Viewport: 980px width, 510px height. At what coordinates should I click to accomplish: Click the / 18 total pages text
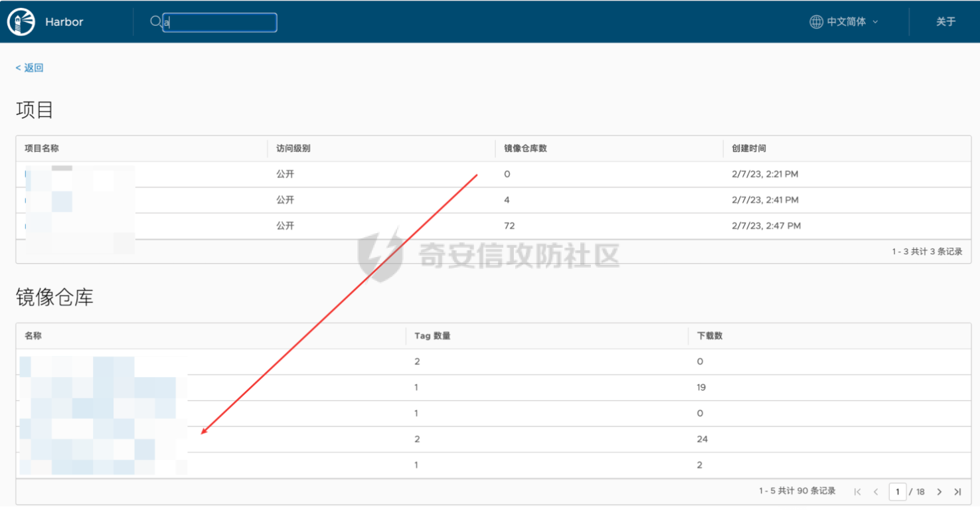tap(917, 492)
